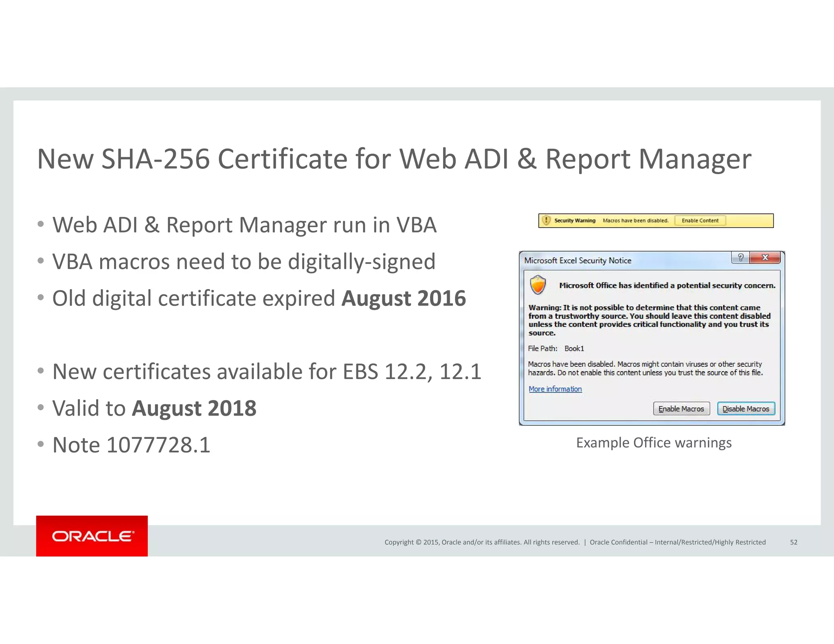Click the copyright notice in the footer
Viewport: 834px width, 644px height.
(x=482, y=542)
